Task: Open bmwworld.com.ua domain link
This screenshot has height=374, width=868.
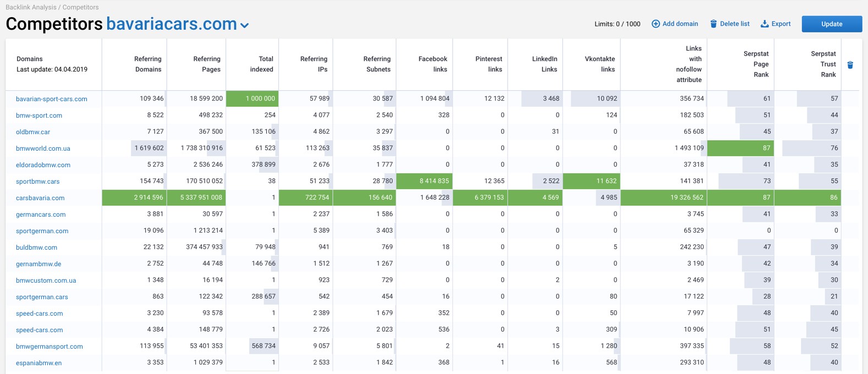Action: pos(43,148)
